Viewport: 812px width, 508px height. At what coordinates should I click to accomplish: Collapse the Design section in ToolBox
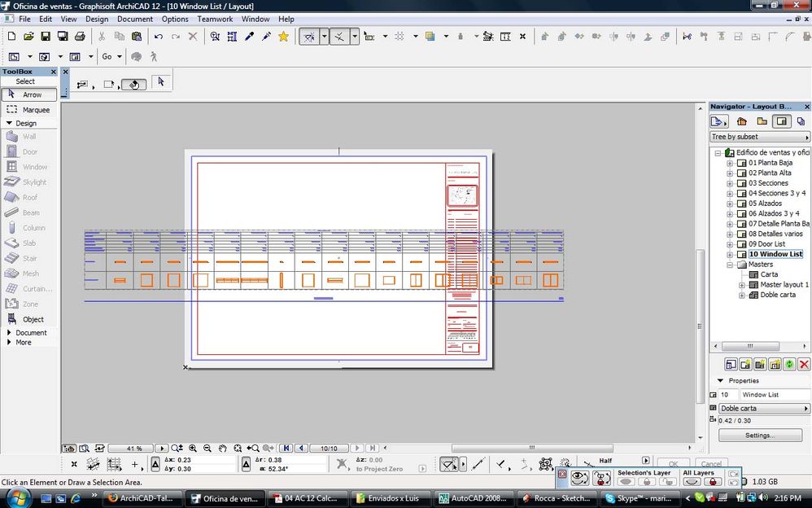tap(9, 124)
